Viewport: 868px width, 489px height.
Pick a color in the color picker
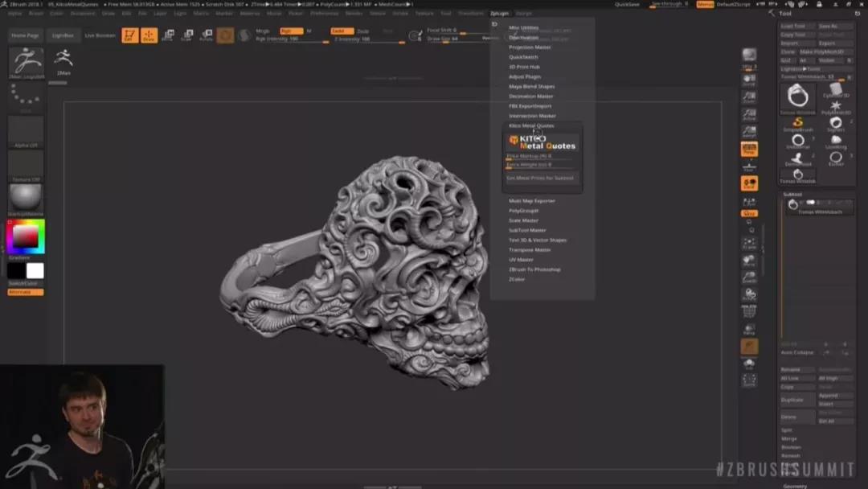click(26, 237)
